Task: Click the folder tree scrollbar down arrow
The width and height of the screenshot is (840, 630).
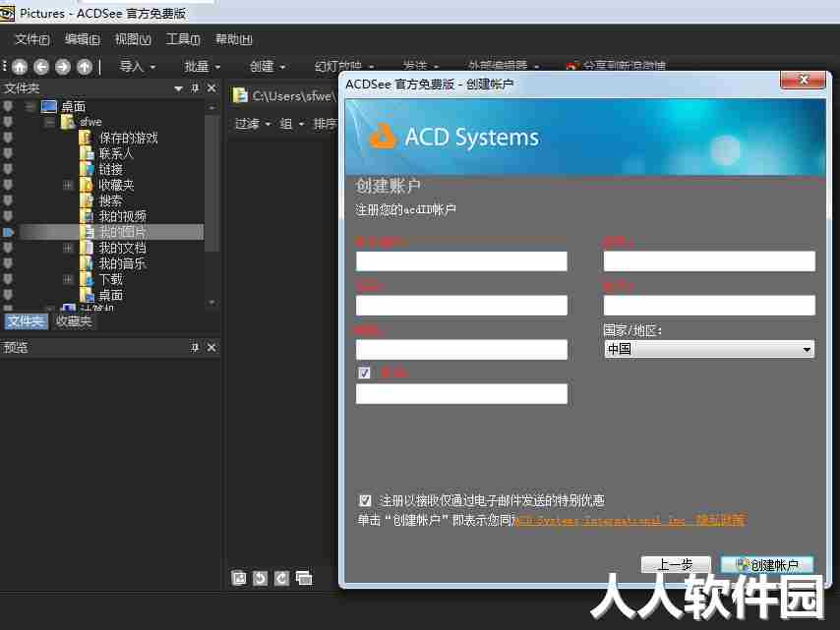Action: pos(212,303)
